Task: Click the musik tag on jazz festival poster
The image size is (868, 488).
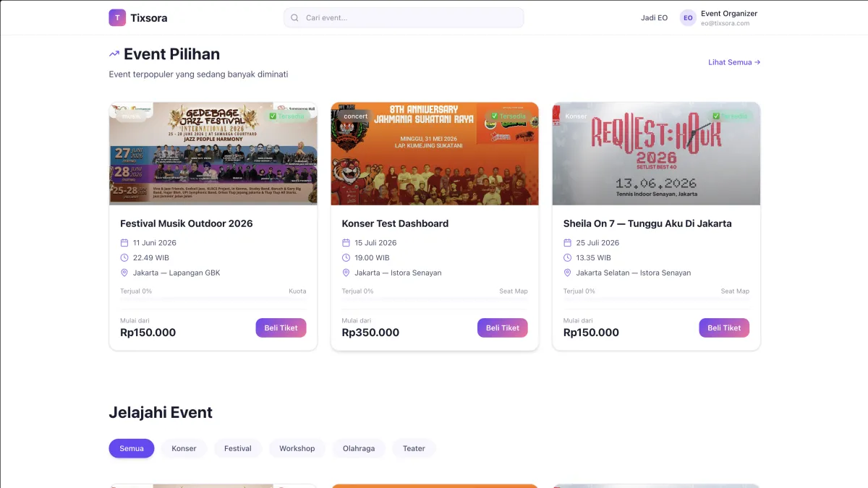Action: pos(132,116)
